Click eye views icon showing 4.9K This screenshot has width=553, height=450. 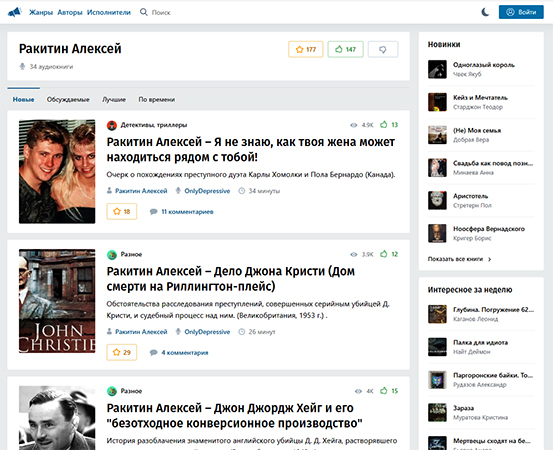[354, 125]
